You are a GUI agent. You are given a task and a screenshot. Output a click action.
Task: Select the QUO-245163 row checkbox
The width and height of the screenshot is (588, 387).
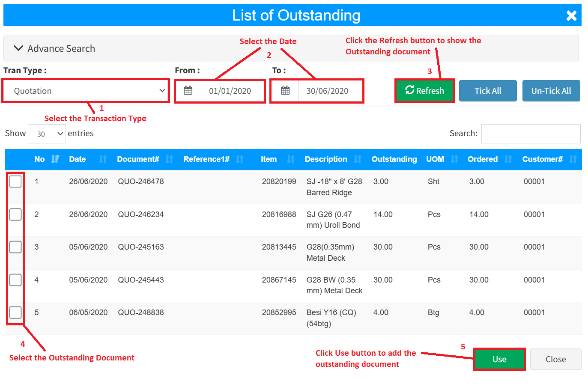[x=15, y=247]
